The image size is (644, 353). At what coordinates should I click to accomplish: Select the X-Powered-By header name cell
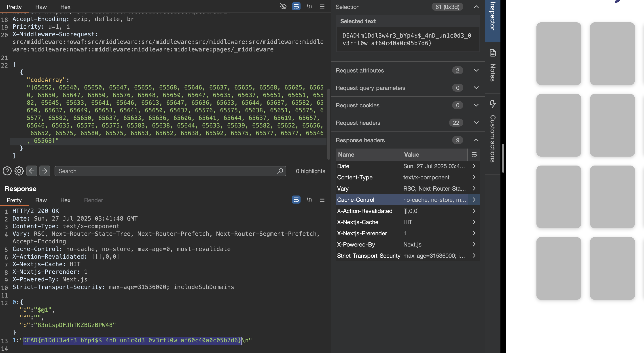369,245
